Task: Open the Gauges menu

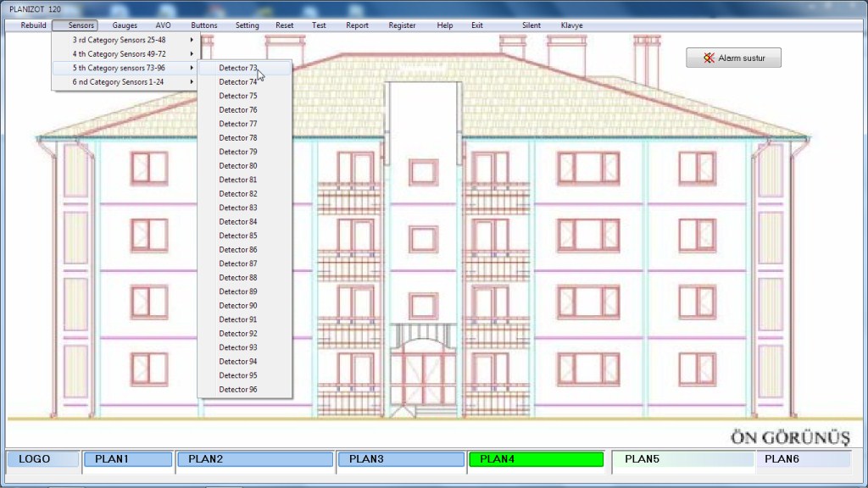Action: pyautogui.click(x=125, y=25)
